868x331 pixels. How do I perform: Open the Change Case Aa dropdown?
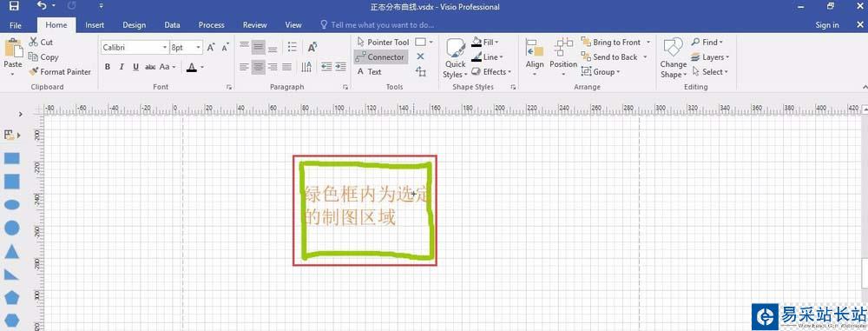(x=168, y=67)
